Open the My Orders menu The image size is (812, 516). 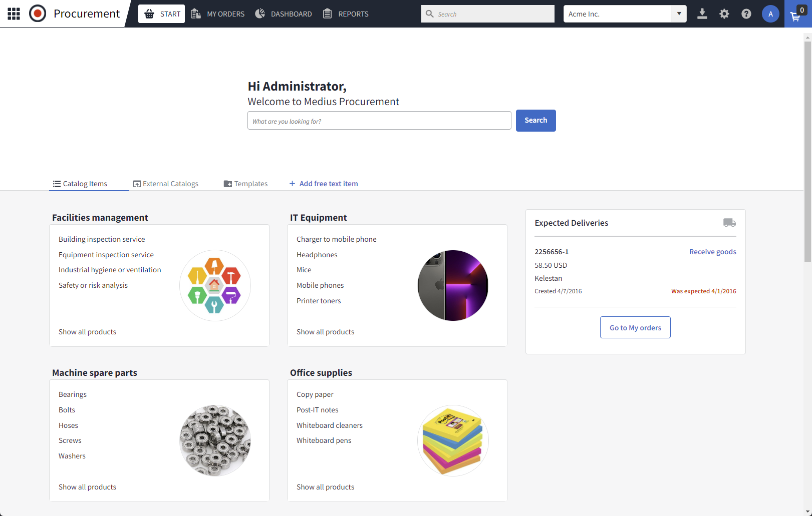(x=218, y=14)
